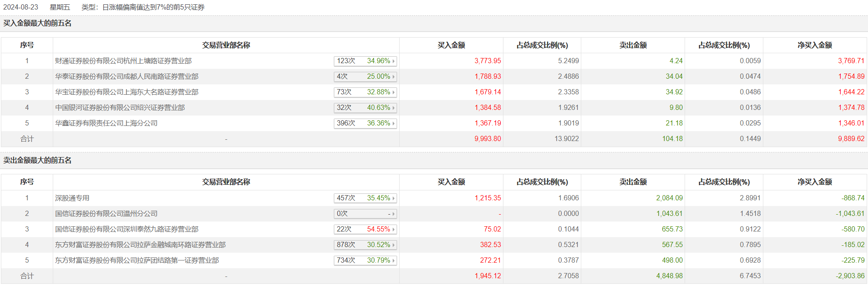The height and width of the screenshot is (286, 868).
Task: Expand the 4次 25.00% stats arrow
Action: (393, 77)
